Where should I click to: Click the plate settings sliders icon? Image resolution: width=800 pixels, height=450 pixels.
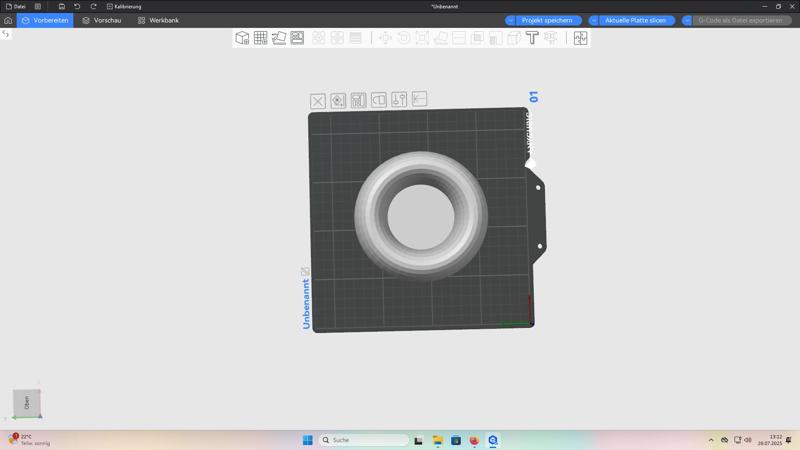(x=399, y=100)
